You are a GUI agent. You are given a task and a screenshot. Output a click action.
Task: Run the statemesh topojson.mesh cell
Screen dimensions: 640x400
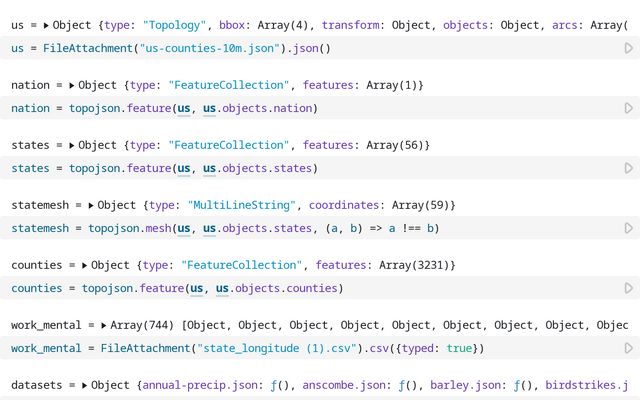628,228
